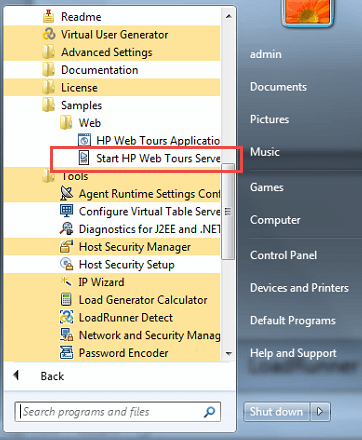Open Agent Runtime Settings Configuration icon

(x=66, y=193)
